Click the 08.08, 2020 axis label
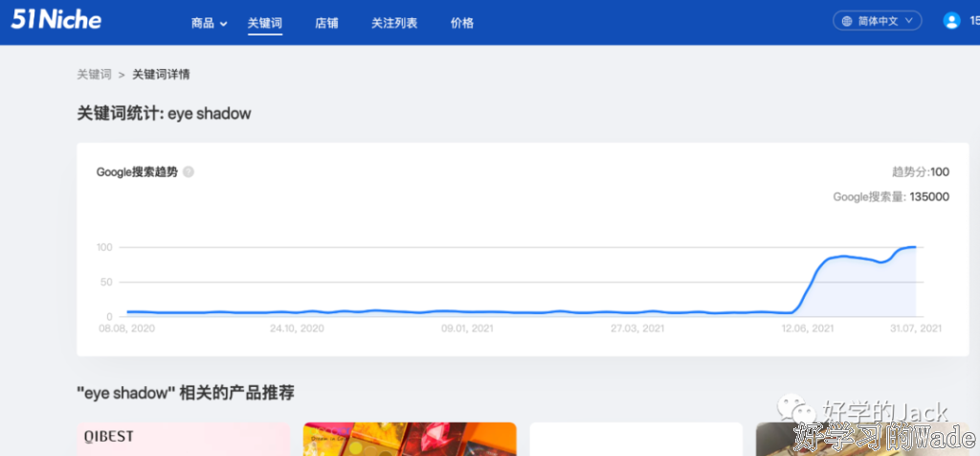The width and height of the screenshot is (980, 456). point(127,328)
